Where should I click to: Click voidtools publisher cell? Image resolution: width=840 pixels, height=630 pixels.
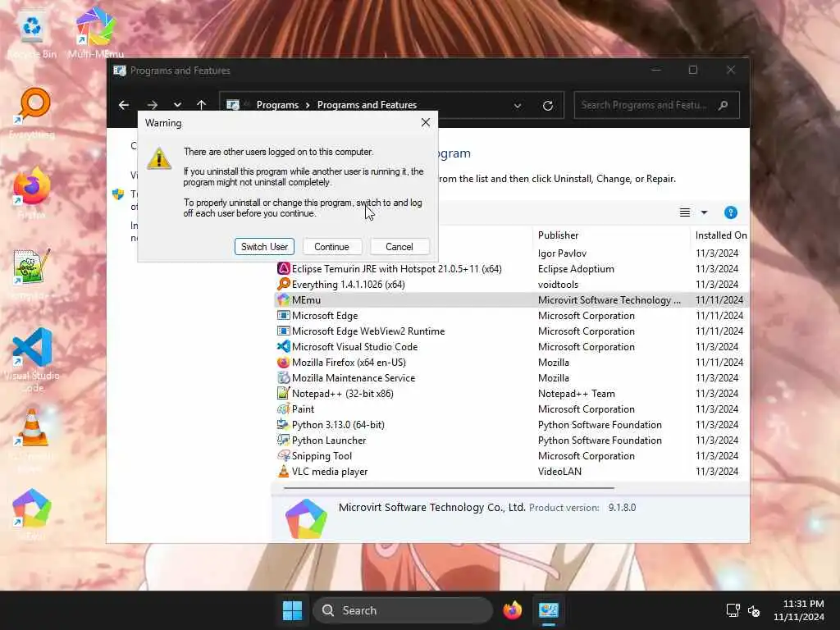pos(558,284)
